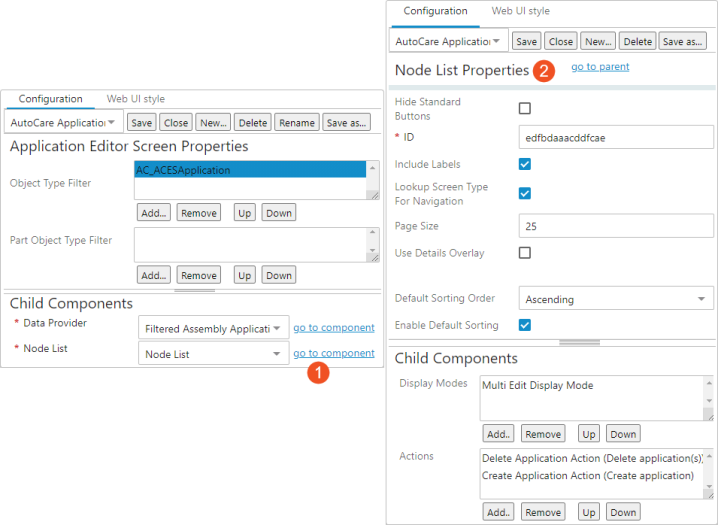Move Object Type Filter entry Up
Image resolution: width=718 pixels, height=525 pixels.
coord(245,213)
